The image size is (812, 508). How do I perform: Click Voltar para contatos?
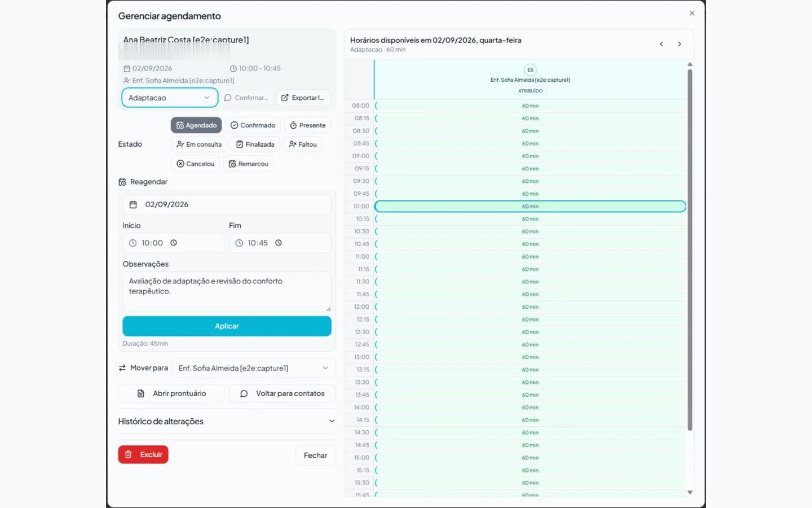pos(283,393)
